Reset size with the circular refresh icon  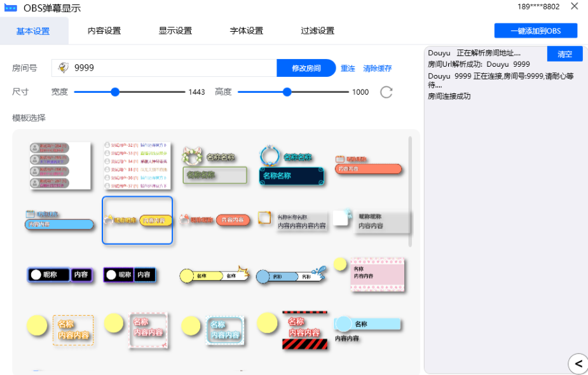click(x=386, y=92)
